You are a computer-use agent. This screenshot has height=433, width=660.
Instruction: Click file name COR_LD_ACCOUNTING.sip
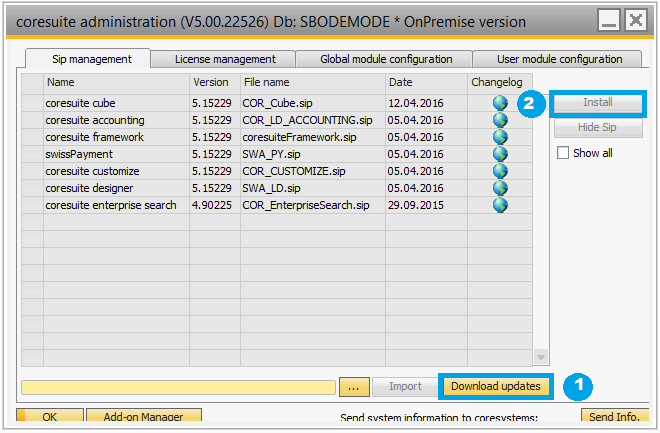307,120
